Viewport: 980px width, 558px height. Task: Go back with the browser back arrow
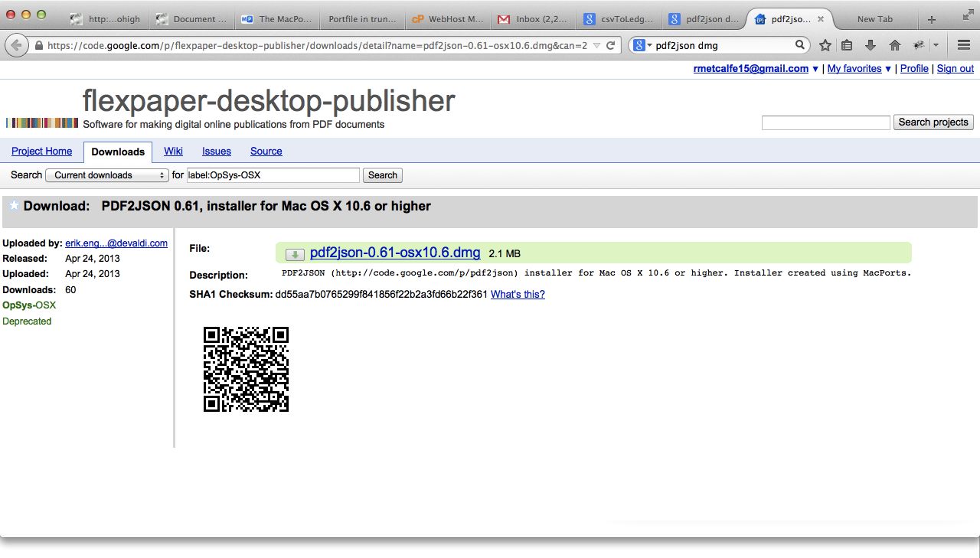16,45
